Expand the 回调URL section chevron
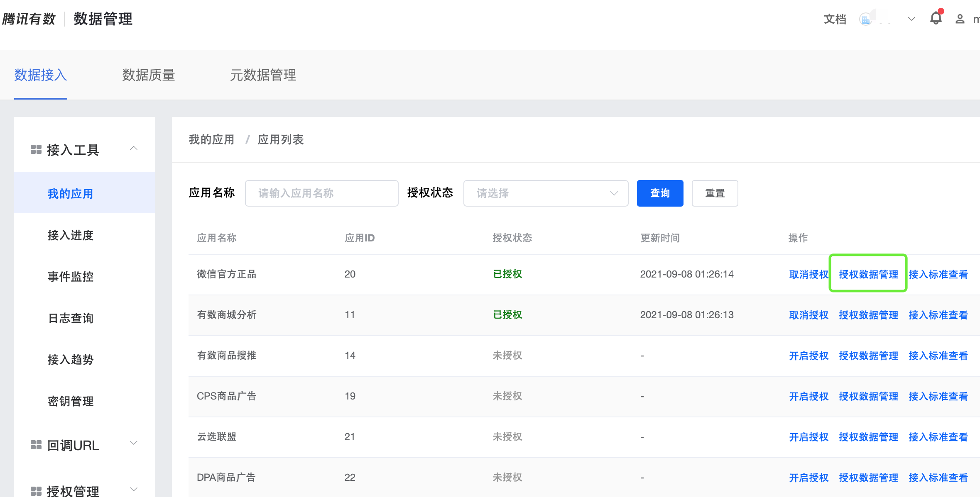980x497 pixels. pos(134,443)
